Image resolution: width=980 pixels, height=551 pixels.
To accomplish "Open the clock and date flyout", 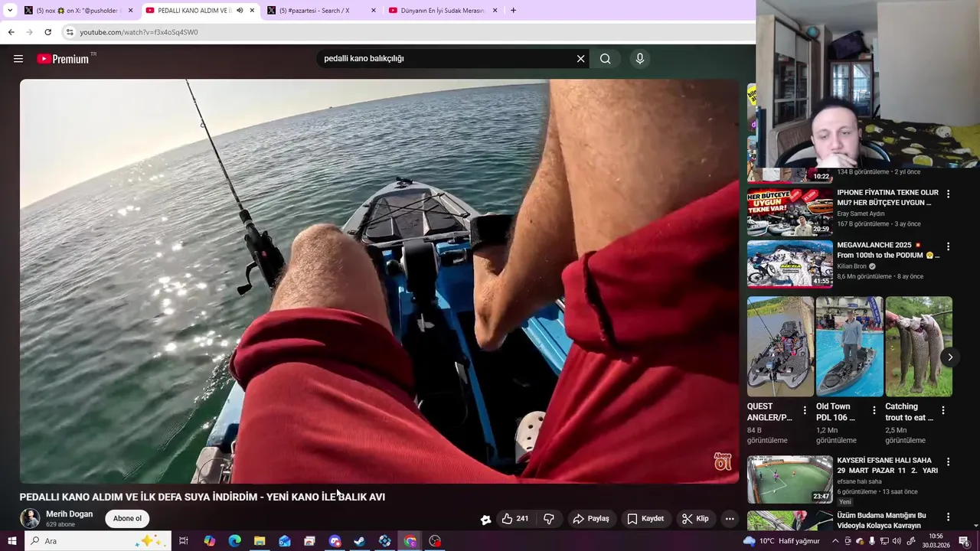I will coord(936,541).
